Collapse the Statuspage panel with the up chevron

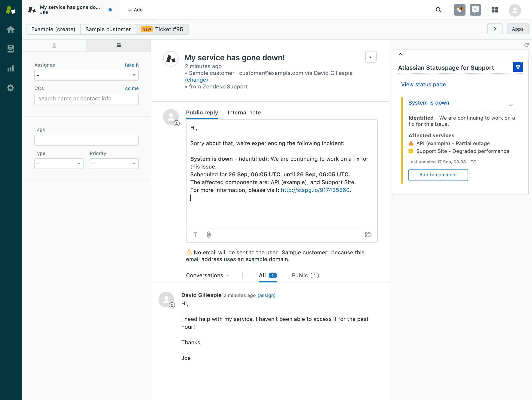[x=400, y=54]
